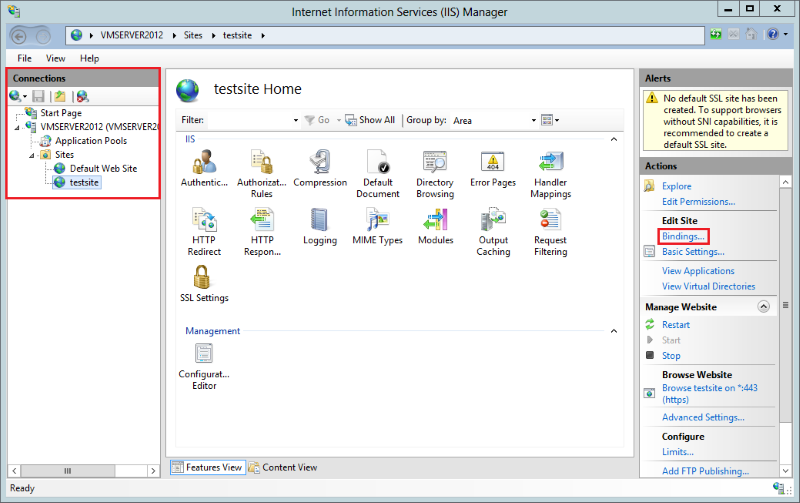This screenshot has width=800, height=503.
Task: Open Error Pages feature
Action: (x=493, y=168)
